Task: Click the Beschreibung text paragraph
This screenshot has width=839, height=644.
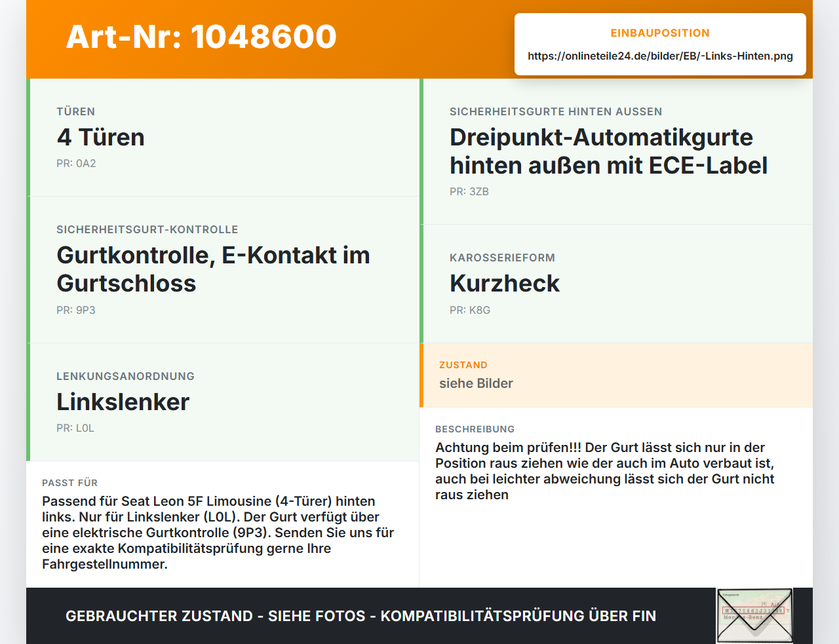Action: pyautogui.click(x=605, y=471)
